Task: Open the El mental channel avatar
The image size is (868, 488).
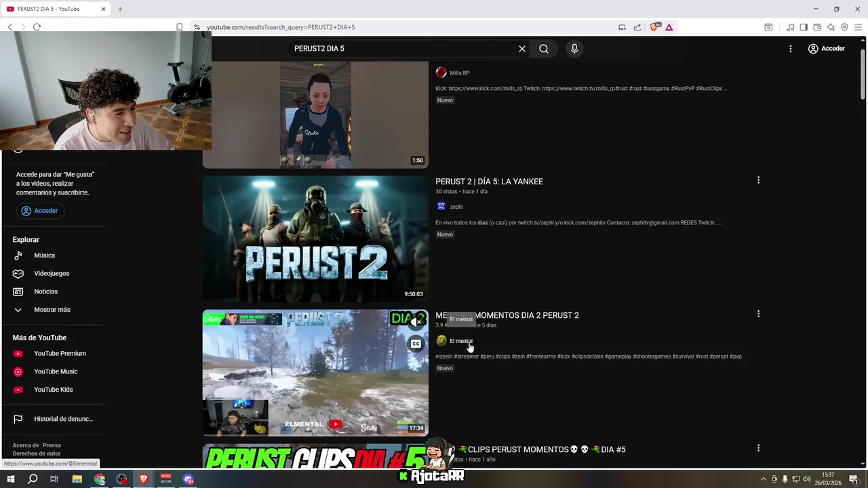Action: pyautogui.click(x=441, y=340)
